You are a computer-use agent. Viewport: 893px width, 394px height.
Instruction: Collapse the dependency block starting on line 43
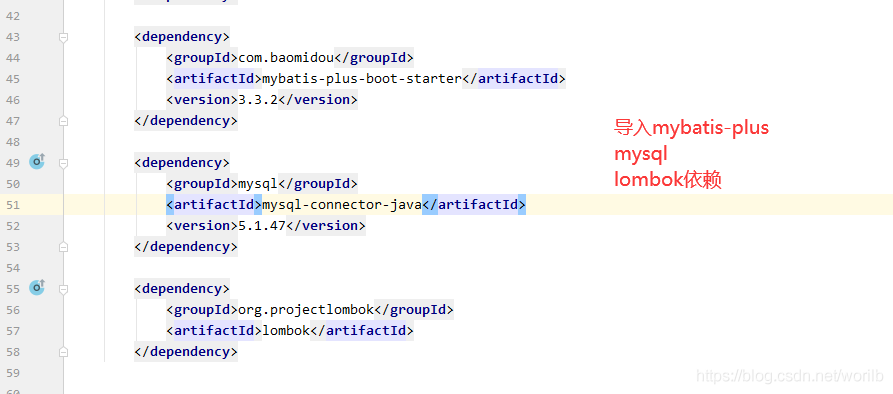64,37
